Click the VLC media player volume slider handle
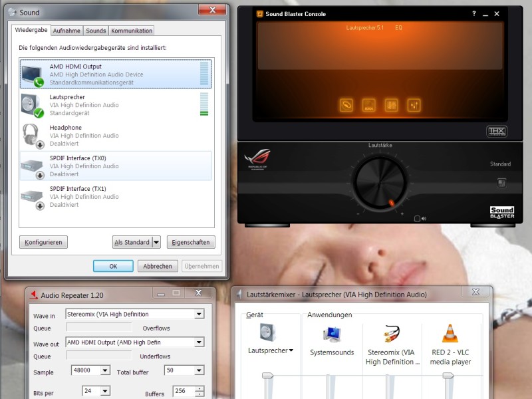Viewport: 532px width, 399px height. point(448,375)
